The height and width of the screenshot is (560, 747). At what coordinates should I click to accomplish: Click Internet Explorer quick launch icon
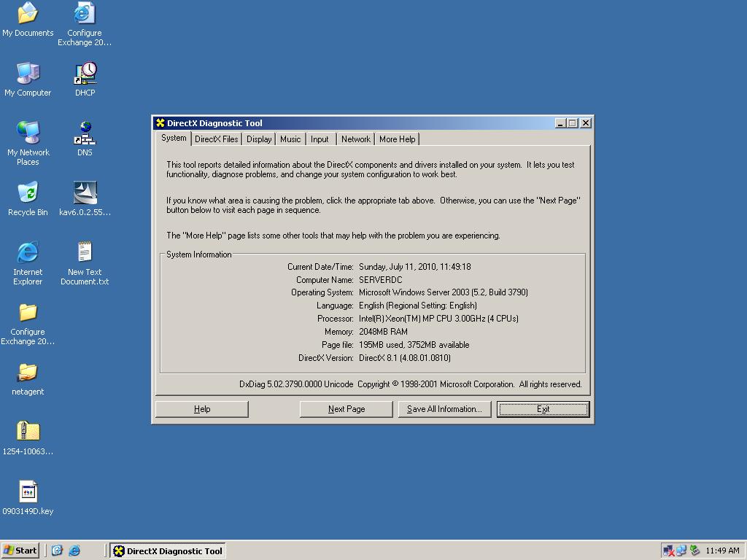click(x=74, y=551)
